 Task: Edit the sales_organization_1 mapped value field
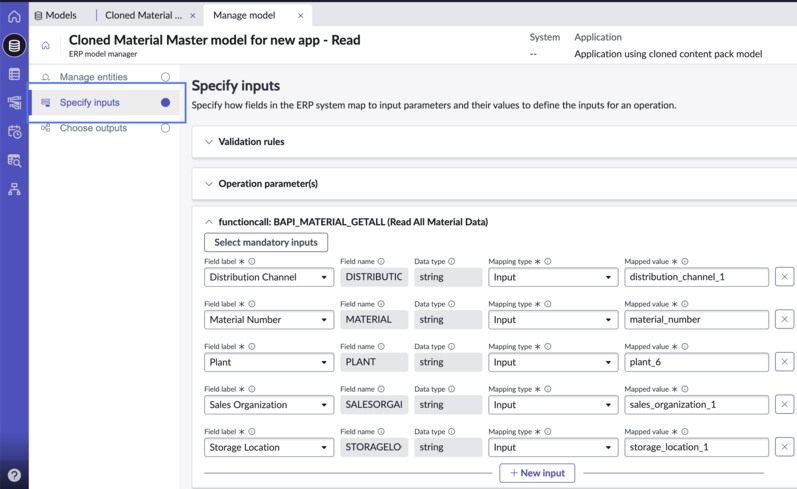[x=696, y=405]
